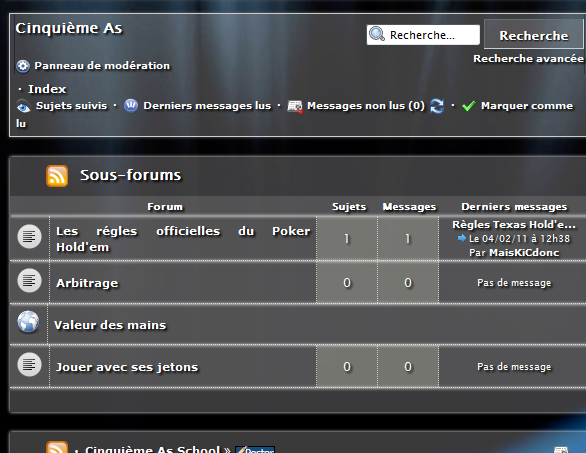This screenshot has height=453, width=586.
Task: Click the Panneau de modération gear icon
Action: click(23, 66)
